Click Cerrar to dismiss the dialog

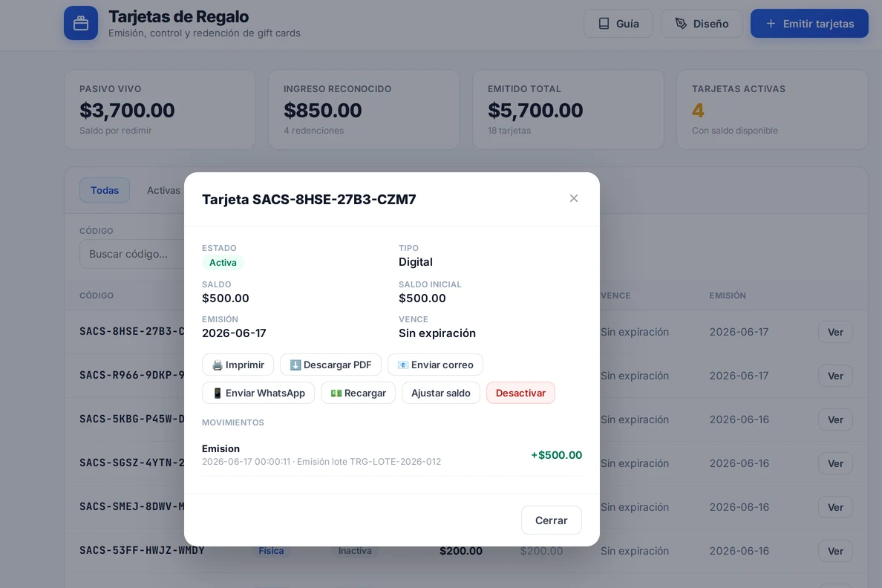tap(551, 520)
